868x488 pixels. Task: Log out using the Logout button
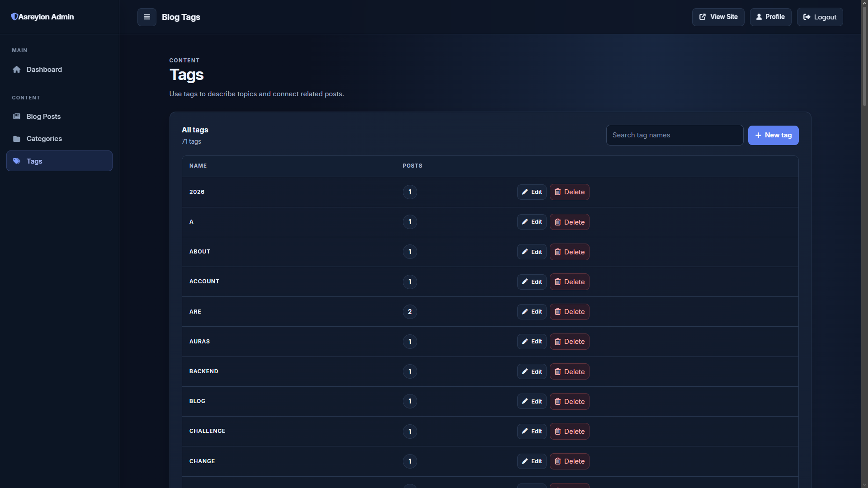point(820,17)
